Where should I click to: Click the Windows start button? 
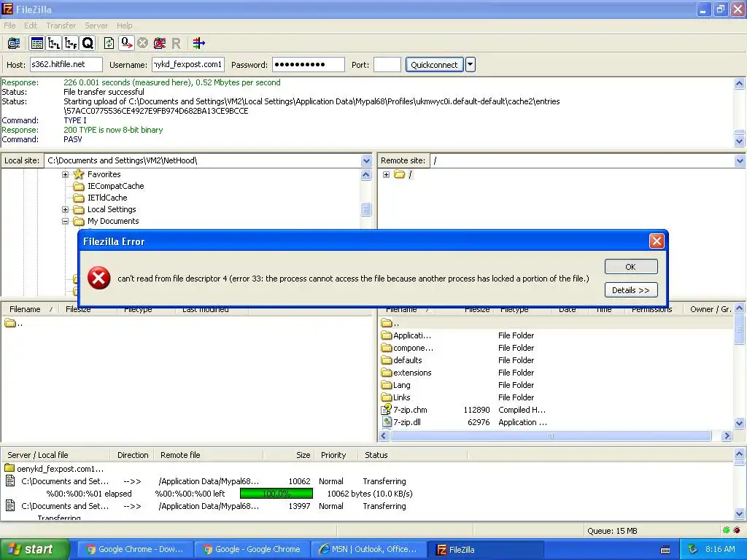tap(34, 549)
